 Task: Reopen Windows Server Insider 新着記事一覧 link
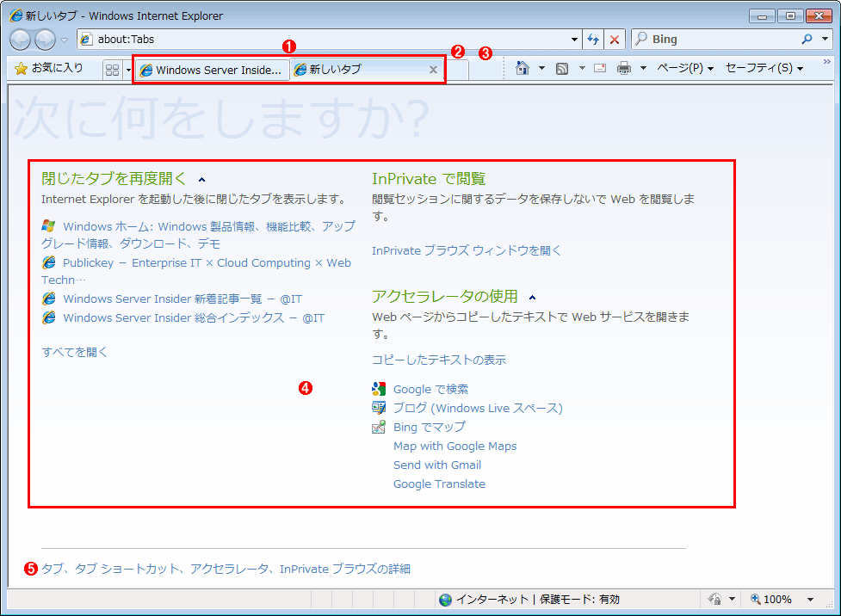coord(182,299)
